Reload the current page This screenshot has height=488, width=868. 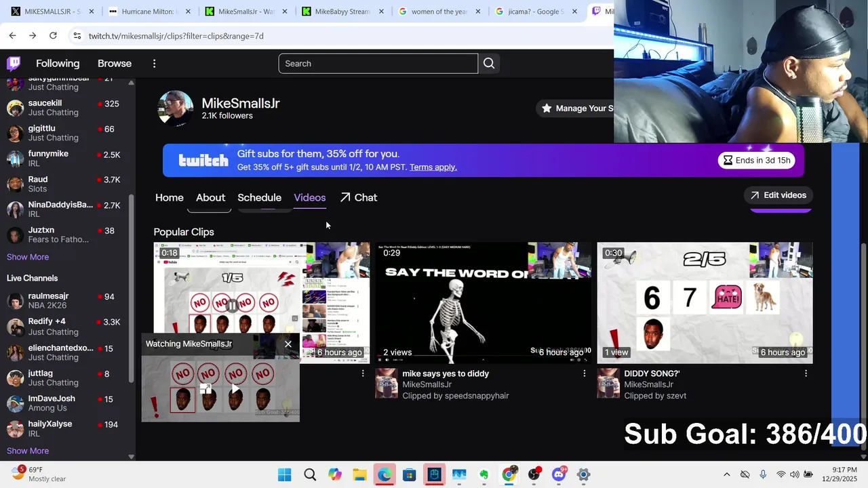point(53,35)
